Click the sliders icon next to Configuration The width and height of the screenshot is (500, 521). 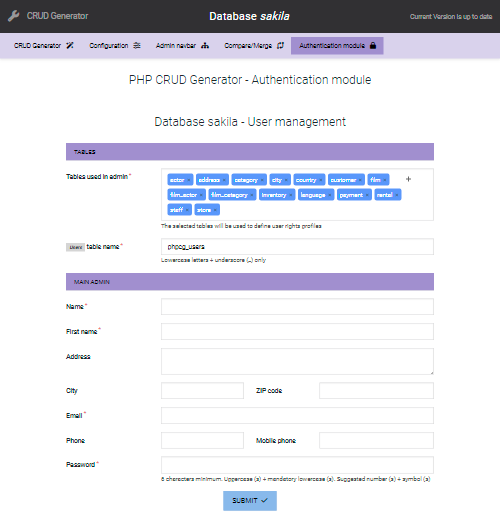[x=137, y=45]
